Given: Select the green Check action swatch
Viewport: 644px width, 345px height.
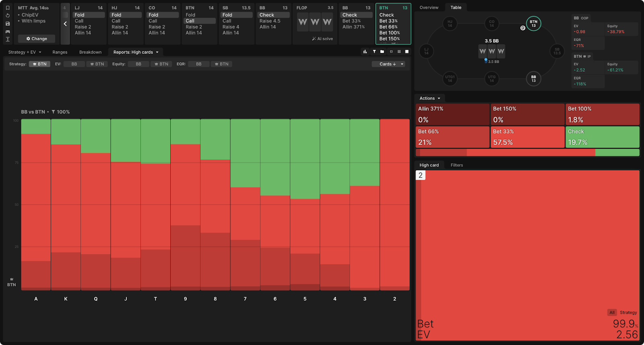Looking at the screenshot, I should pyautogui.click(x=602, y=137).
